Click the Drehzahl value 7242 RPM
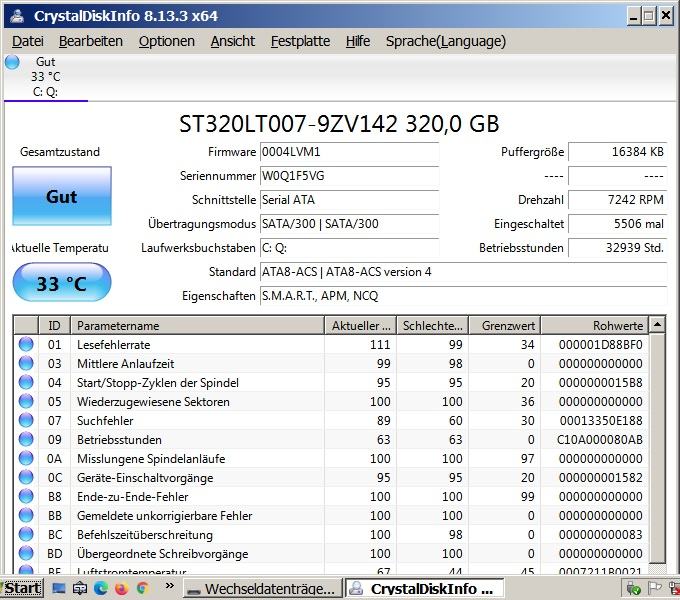 [618, 200]
